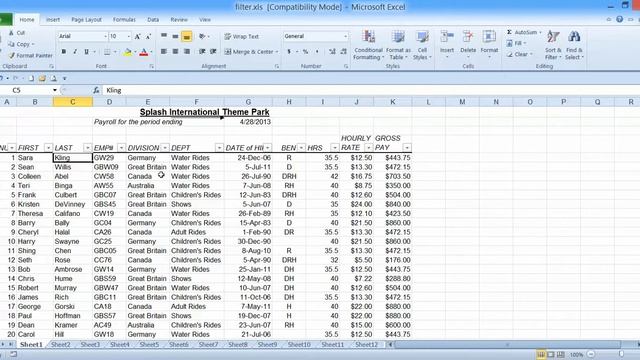Image resolution: width=640 pixels, height=360 pixels.
Task: Apply Percent Style icon
Action: 305,52
